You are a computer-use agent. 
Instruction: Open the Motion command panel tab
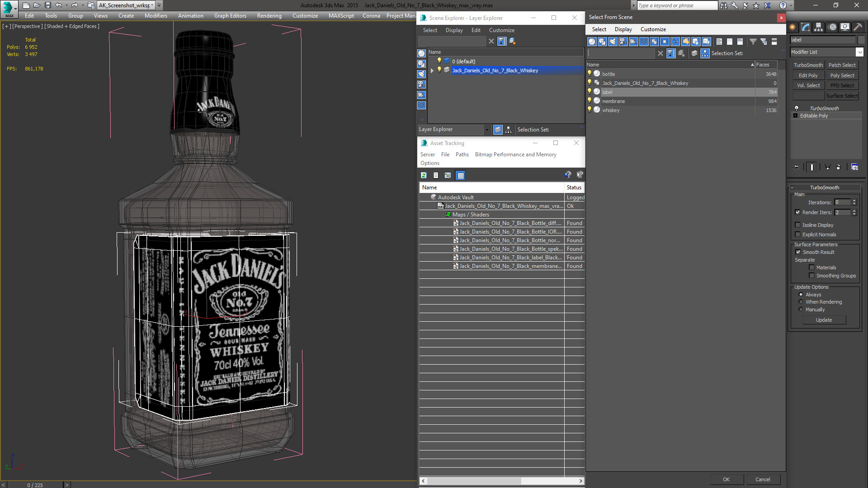point(832,27)
